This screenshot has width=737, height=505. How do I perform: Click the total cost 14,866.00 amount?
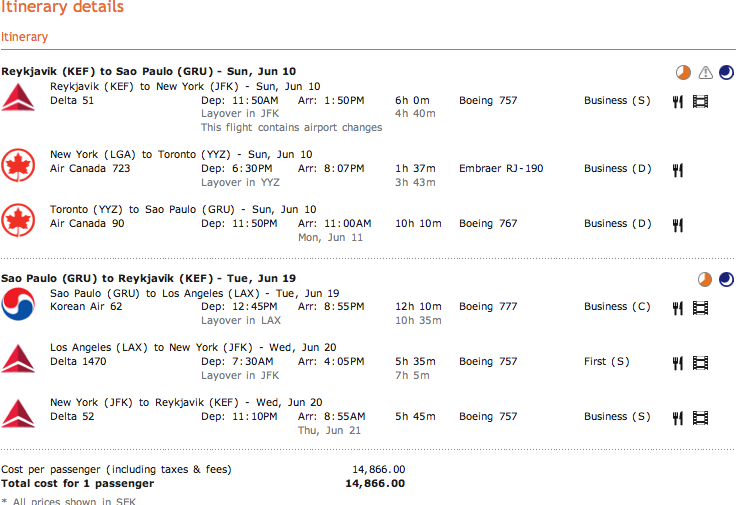click(375, 484)
